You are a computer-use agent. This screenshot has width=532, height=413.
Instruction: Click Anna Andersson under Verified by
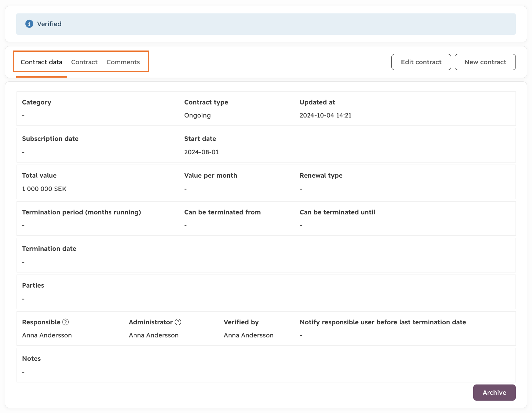(x=248, y=335)
